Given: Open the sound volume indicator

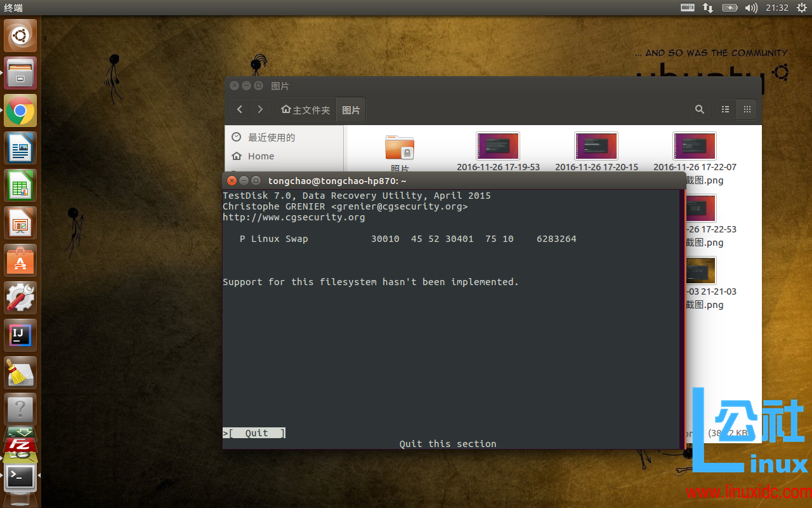Looking at the screenshot, I should click(x=751, y=8).
